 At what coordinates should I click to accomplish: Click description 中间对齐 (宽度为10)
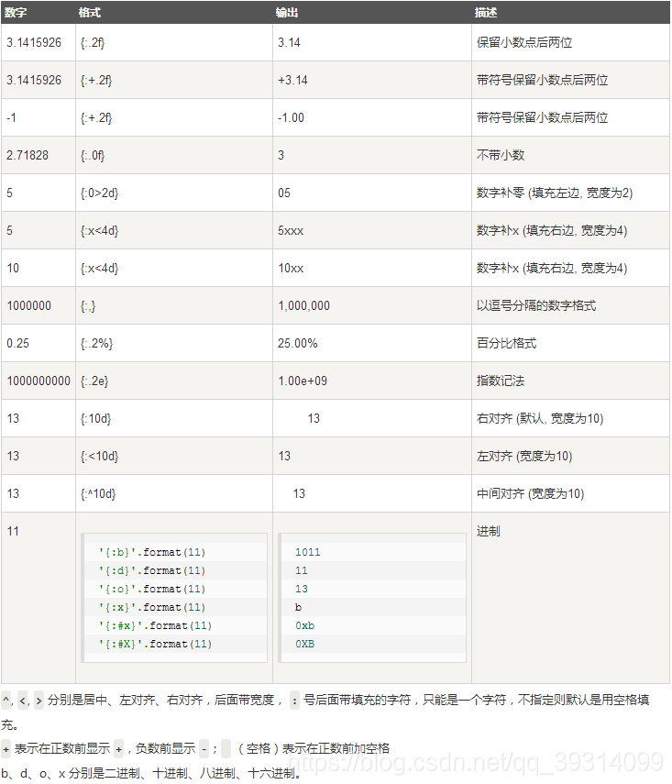point(531,494)
